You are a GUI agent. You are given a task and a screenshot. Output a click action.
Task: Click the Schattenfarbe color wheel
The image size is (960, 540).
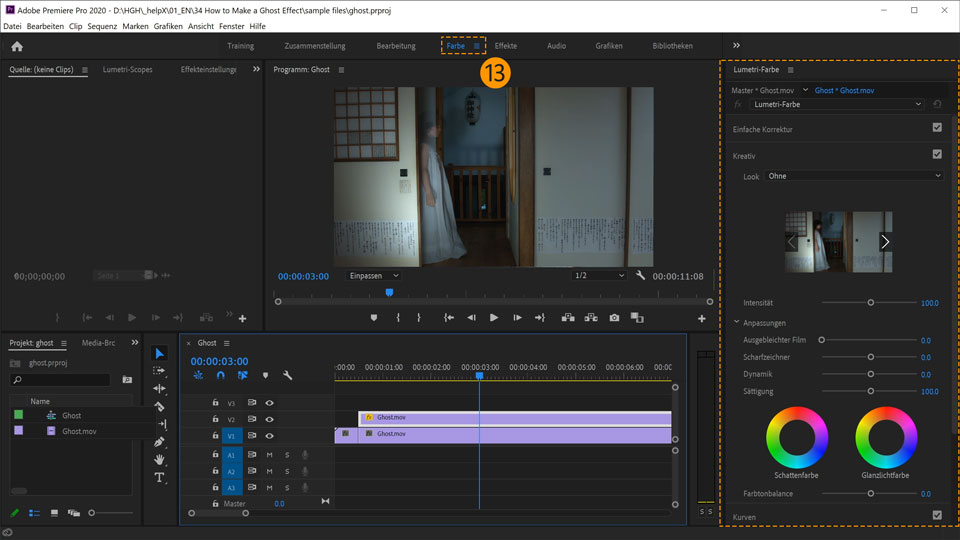pyautogui.click(x=796, y=438)
